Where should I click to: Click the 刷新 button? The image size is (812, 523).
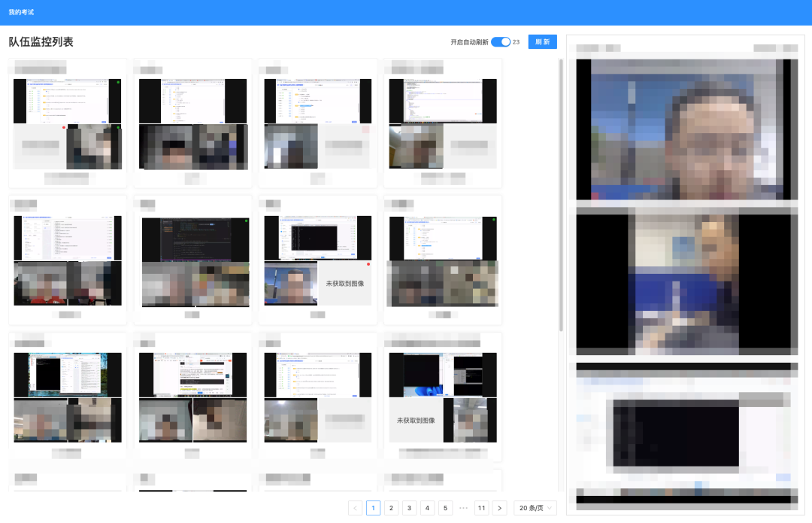542,42
